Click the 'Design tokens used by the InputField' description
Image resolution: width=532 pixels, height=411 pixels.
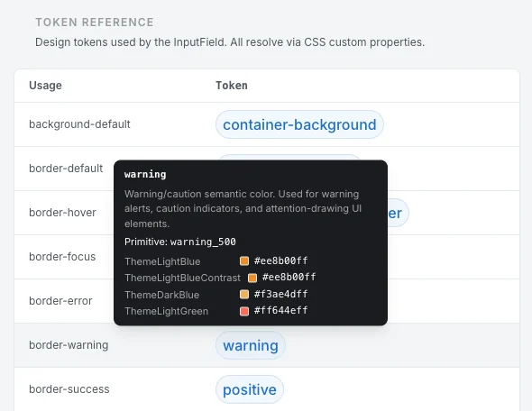(x=230, y=42)
